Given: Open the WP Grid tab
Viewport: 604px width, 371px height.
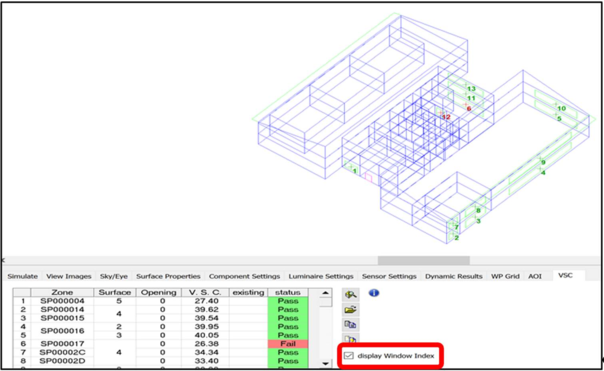Looking at the screenshot, I should (505, 276).
